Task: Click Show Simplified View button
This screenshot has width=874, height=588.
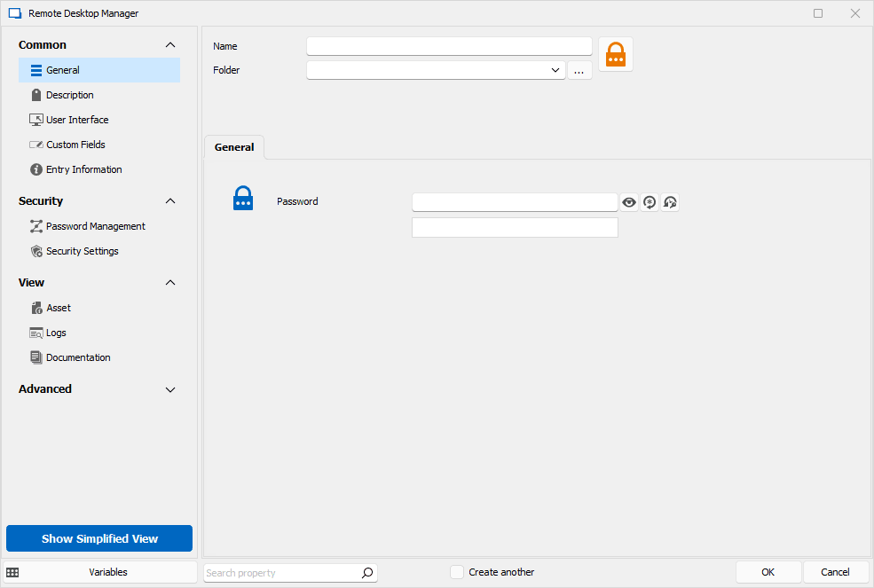Action: [x=99, y=538]
